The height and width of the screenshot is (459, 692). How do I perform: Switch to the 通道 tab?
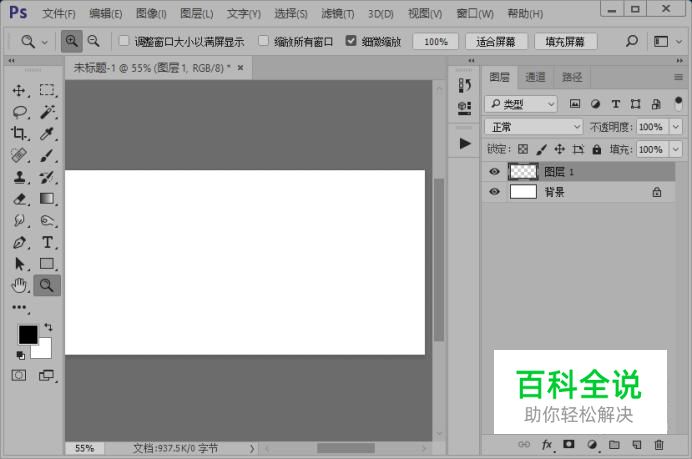coord(535,77)
